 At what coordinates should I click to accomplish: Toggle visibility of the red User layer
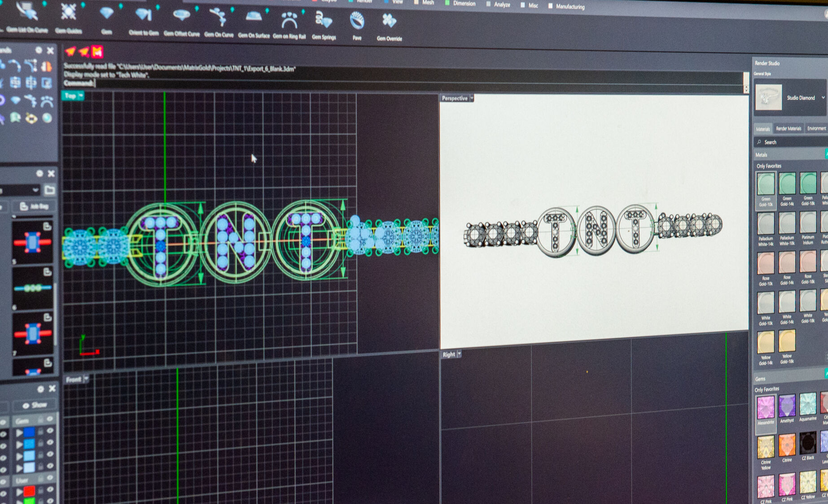(x=50, y=490)
